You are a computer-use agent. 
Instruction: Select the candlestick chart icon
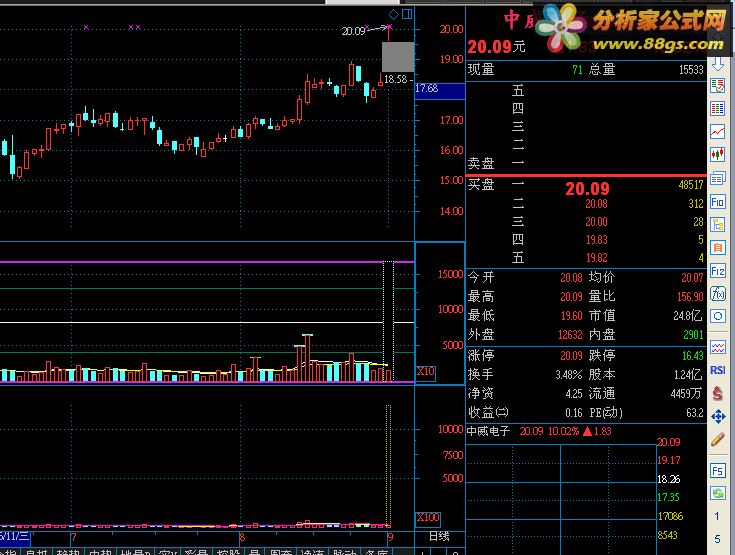click(718, 154)
